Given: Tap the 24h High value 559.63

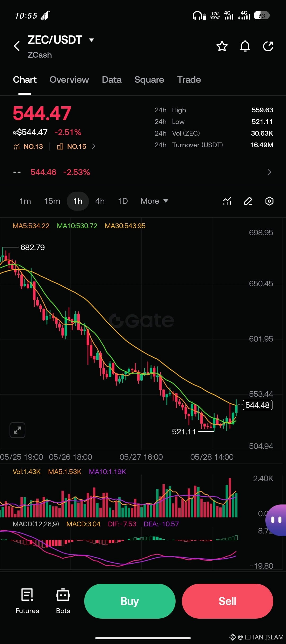Looking at the screenshot, I should pos(262,110).
